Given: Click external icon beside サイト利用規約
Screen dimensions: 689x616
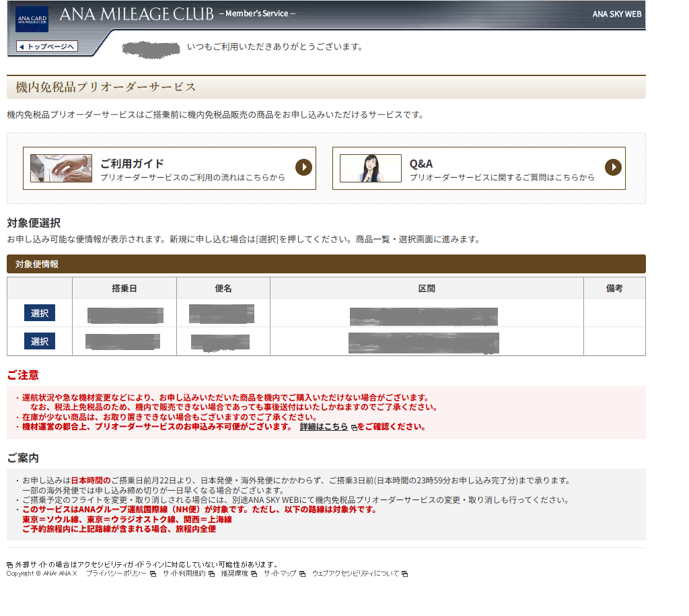Looking at the screenshot, I should pos(211,574).
